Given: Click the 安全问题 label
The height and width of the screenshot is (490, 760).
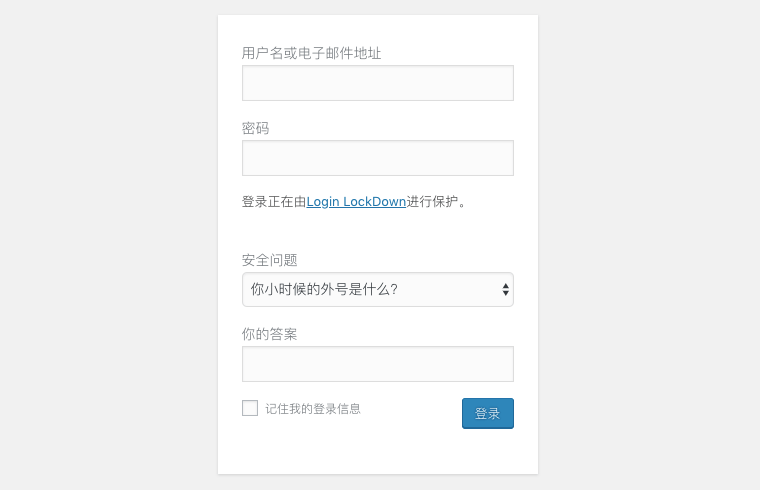Looking at the screenshot, I should pyautogui.click(x=269, y=260).
